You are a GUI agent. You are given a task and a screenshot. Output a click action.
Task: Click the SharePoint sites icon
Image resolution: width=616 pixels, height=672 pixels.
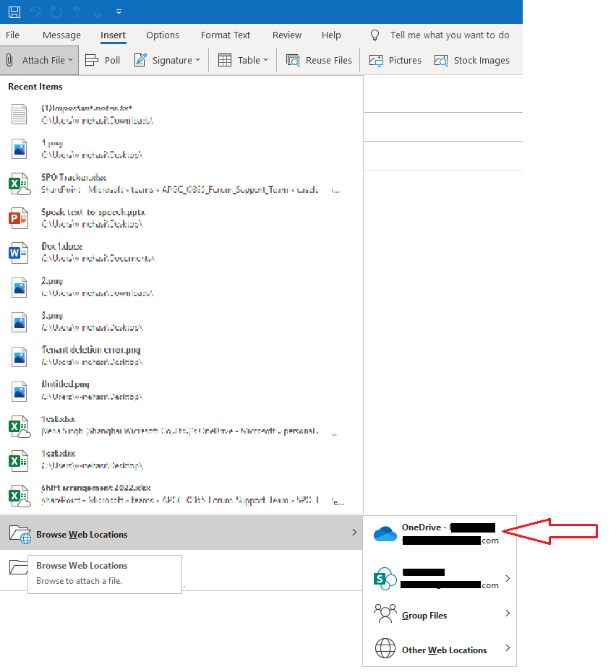(x=385, y=579)
